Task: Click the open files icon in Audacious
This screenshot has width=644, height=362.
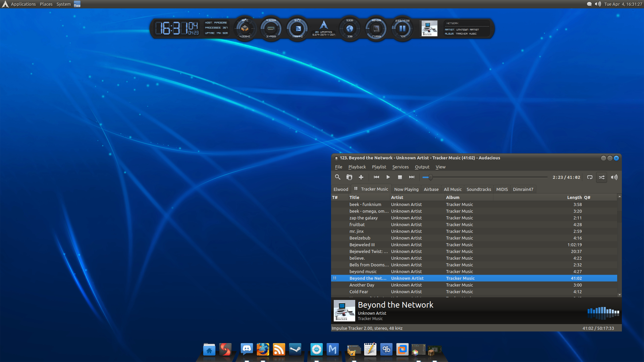Action: pyautogui.click(x=349, y=177)
